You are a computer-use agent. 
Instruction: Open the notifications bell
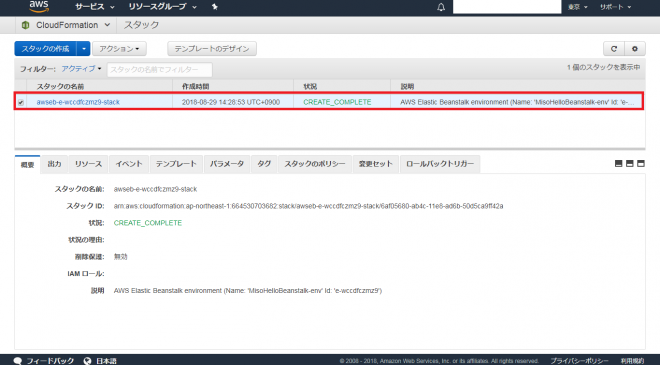pyautogui.click(x=441, y=7)
